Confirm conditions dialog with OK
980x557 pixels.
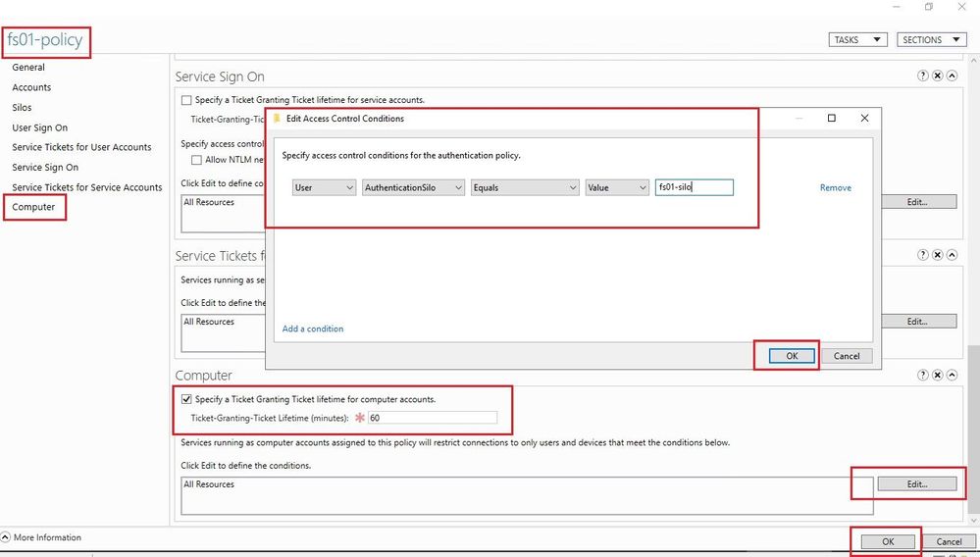(792, 356)
